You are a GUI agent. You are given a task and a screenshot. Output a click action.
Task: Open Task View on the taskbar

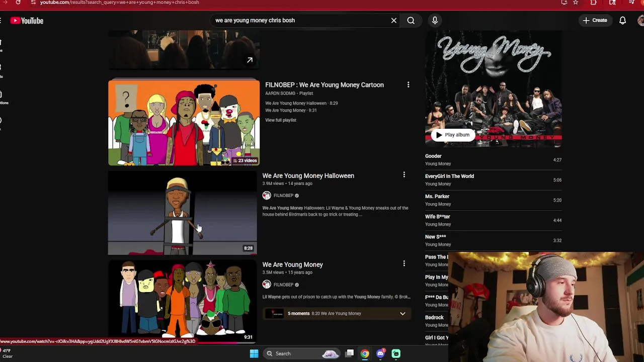350,353
